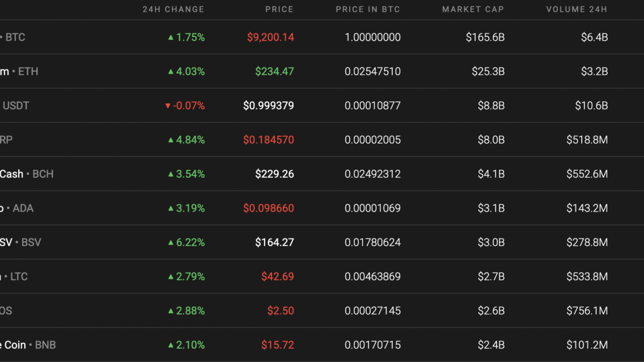Click the 0.01780624 BTC price value
Screen dimensions: 644x362
pyautogui.click(x=373, y=242)
